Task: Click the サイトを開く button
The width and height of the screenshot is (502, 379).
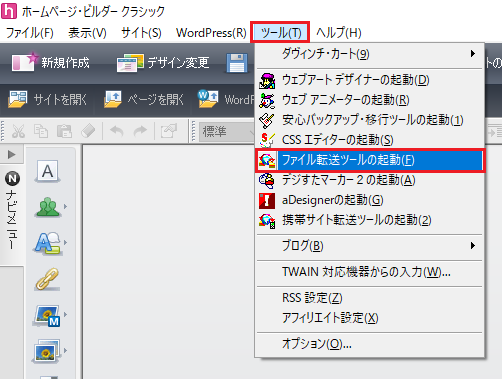Action: pos(47,99)
